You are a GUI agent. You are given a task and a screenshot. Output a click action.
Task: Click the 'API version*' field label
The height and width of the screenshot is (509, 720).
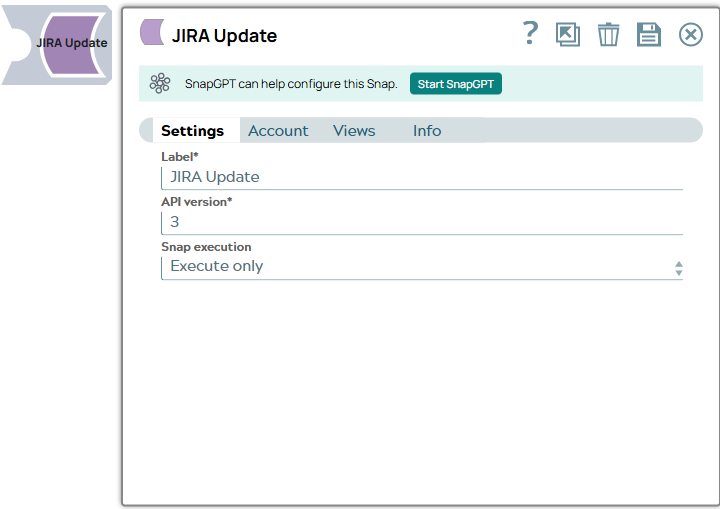[x=197, y=202]
